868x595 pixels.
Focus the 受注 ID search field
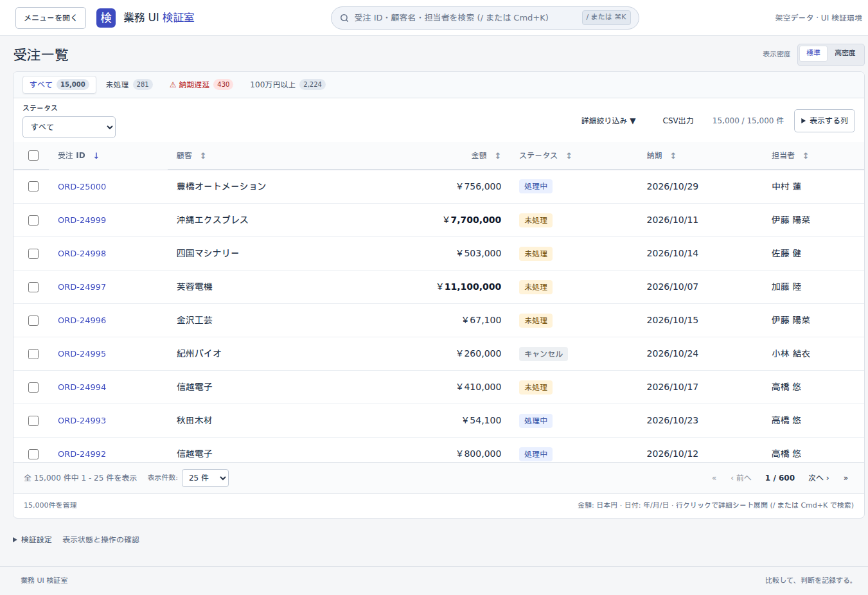(484, 18)
